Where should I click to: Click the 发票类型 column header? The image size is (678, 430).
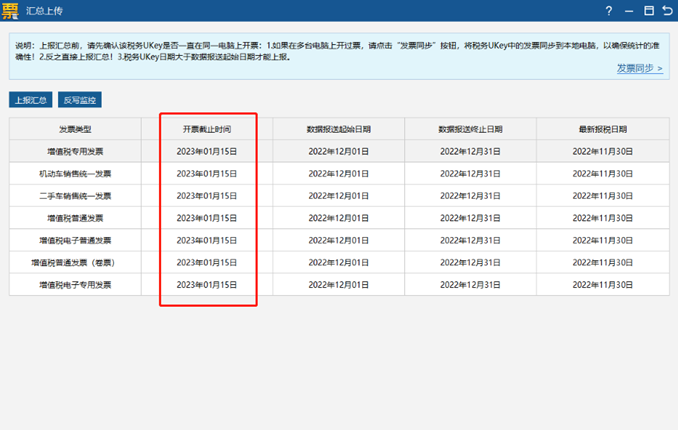75,129
